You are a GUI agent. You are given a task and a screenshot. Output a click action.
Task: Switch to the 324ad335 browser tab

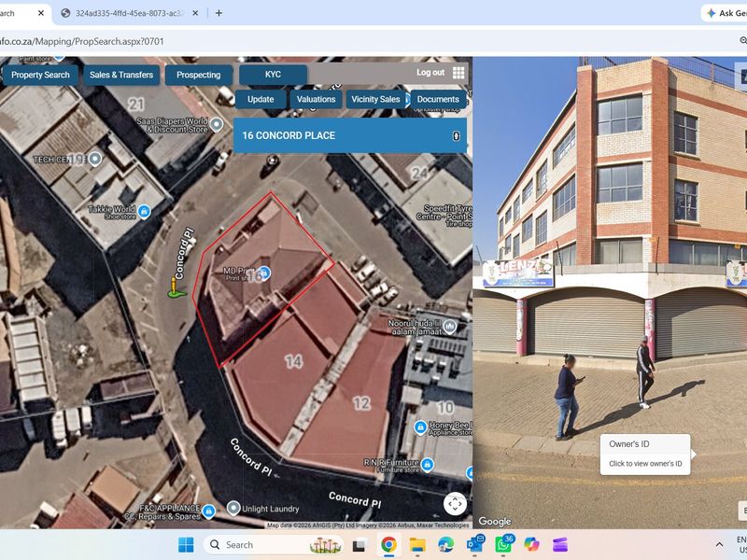[129, 13]
